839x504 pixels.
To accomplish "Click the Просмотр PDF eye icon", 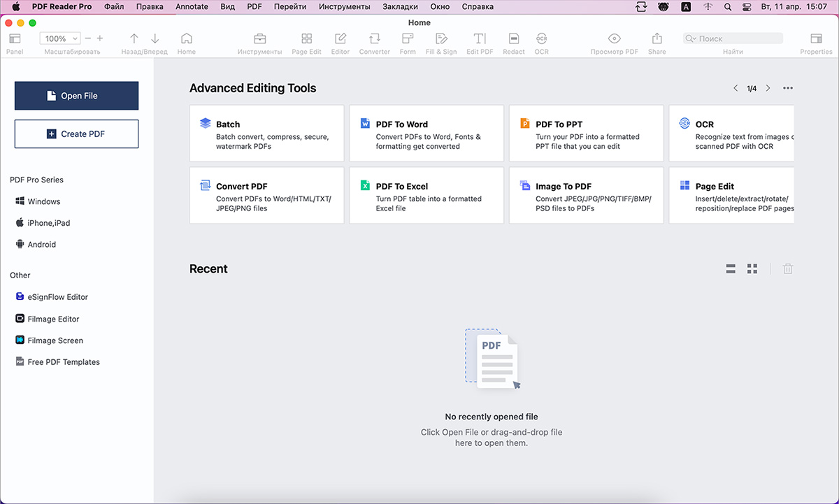I will 615,38.
